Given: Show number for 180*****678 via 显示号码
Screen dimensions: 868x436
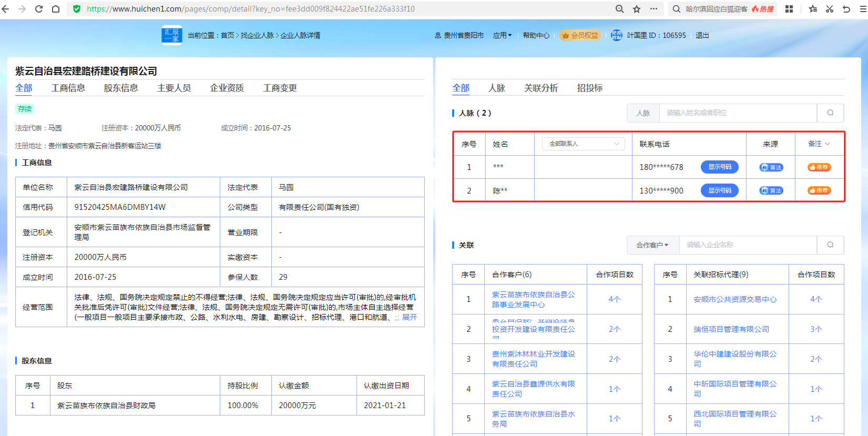Looking at the screenshot, I should (x=720, y=167).
